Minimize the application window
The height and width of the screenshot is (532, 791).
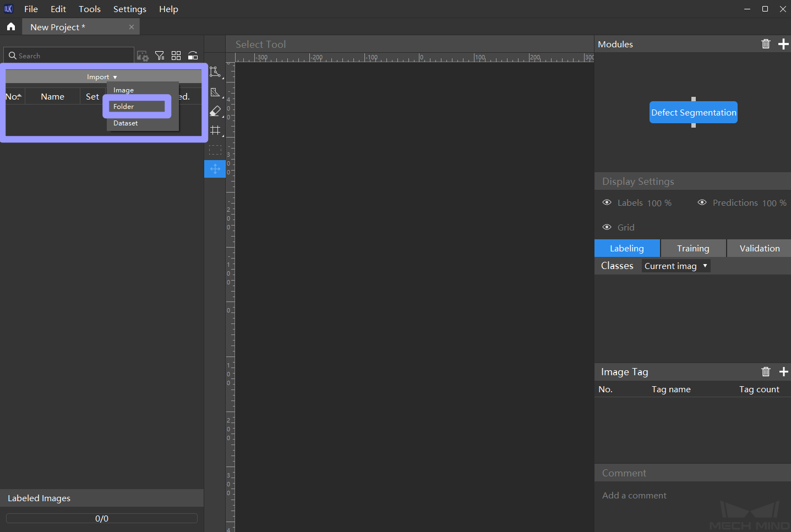[747, 9]
